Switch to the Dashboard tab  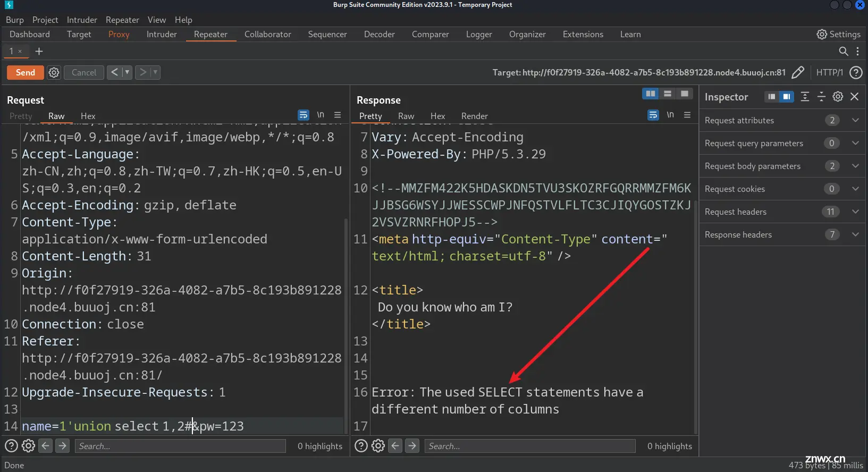30,34
